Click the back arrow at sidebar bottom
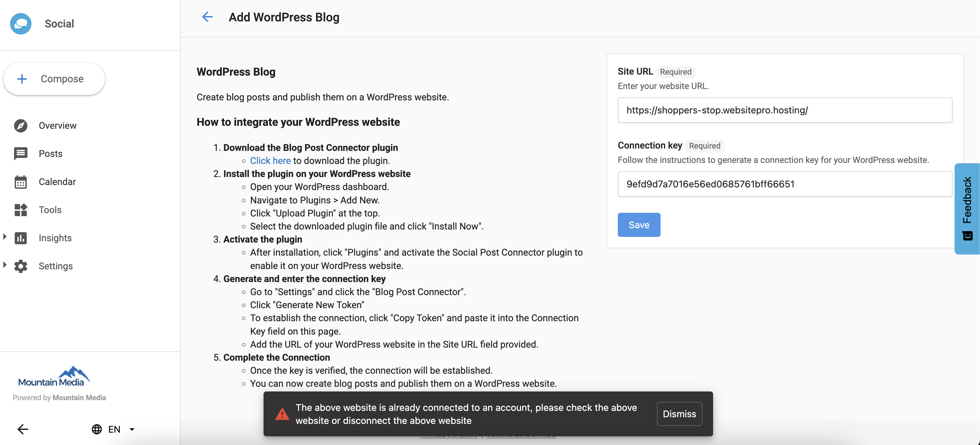 point(23,429)
